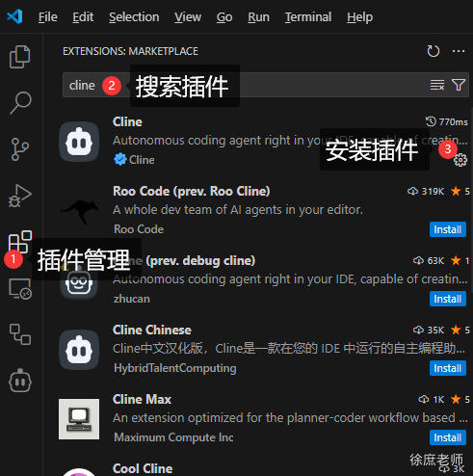Select the Cline extension list entry
Screen dimensions: 473x476
tap(263, 142)
